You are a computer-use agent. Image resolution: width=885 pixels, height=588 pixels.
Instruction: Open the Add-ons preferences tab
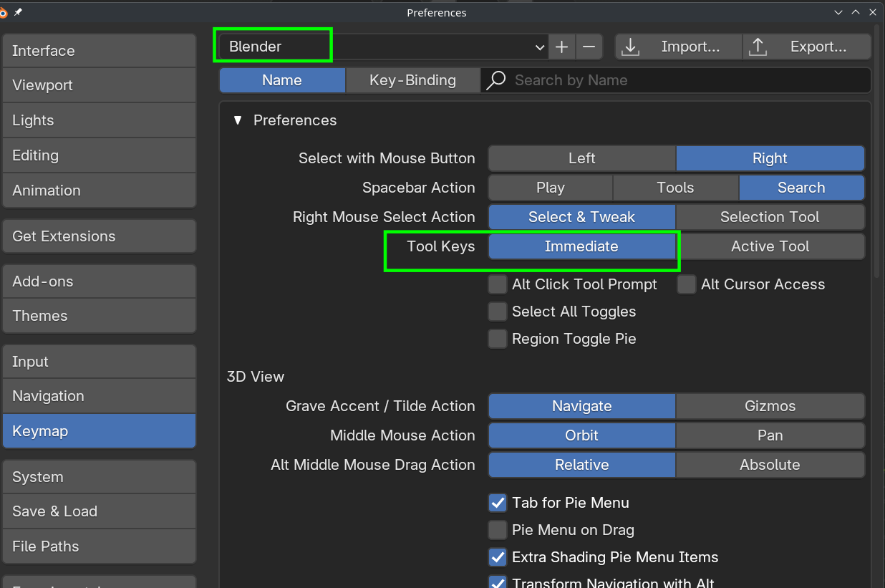tap(99, 281)
